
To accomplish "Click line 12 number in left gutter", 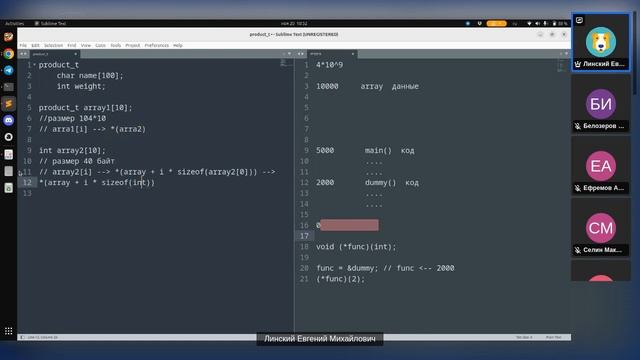I will click(x=27, y=182).
